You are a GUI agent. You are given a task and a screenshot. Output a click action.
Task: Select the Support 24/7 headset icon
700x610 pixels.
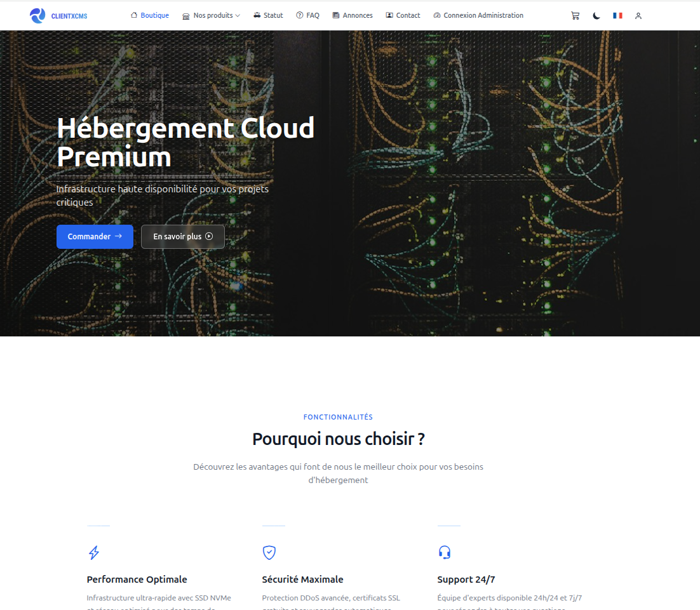444,552
